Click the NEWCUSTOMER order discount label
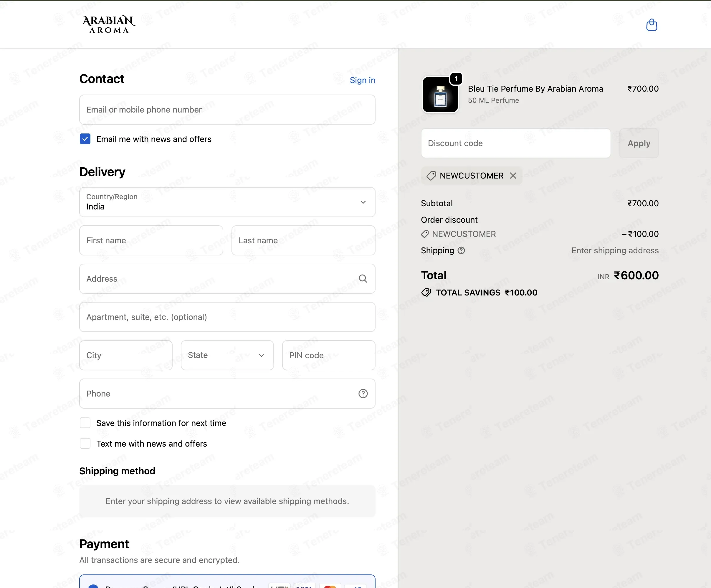The image size is (711, 588). click(464, 234)
